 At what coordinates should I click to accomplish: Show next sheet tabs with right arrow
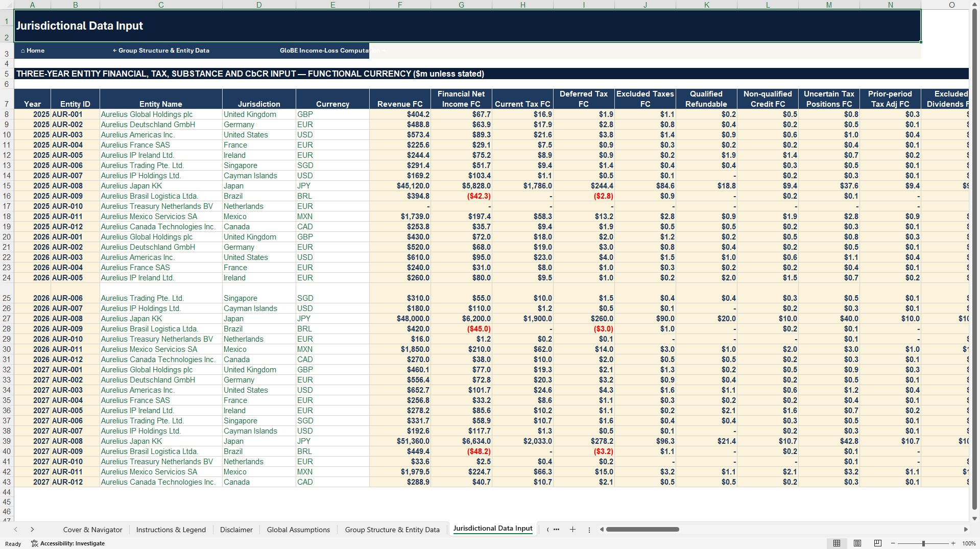(x=32, y=530)
